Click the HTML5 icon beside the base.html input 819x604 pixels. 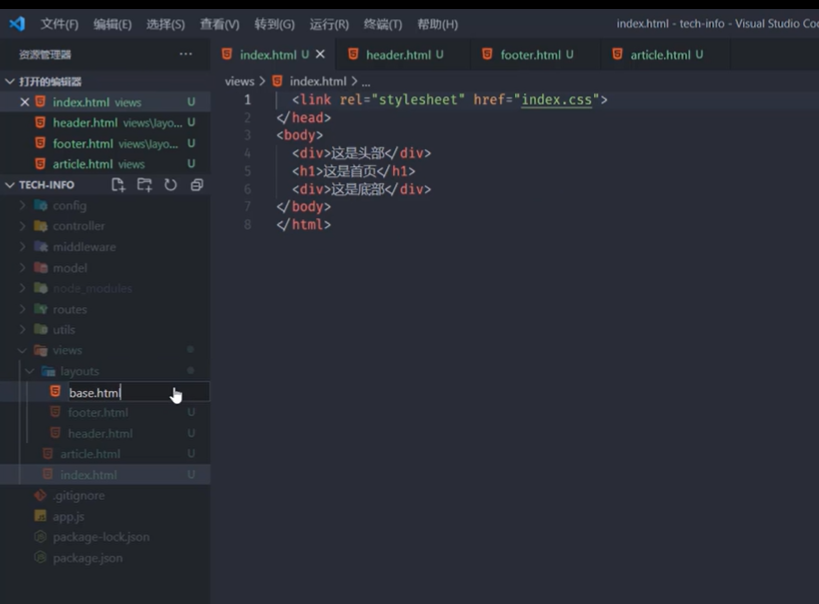tap(55, 391)
